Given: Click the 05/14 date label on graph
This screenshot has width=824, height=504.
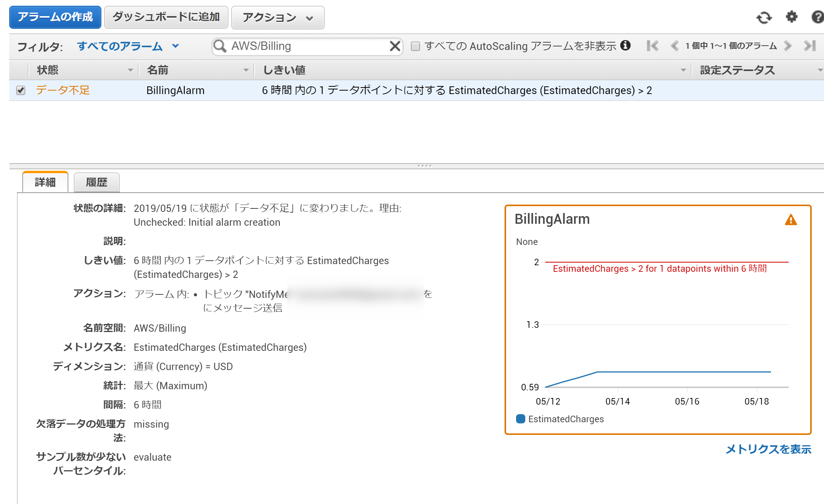Looking at the screenshot, I should tap(617, 402).
